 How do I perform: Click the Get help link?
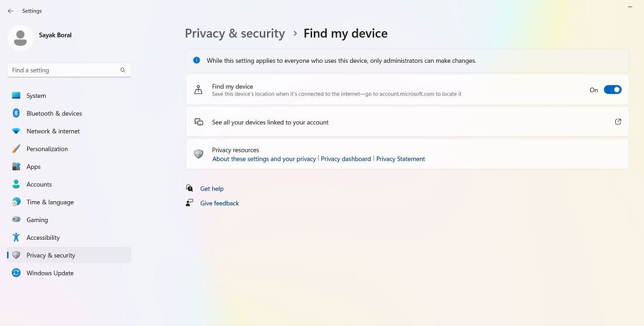click(x=212, y=189)
